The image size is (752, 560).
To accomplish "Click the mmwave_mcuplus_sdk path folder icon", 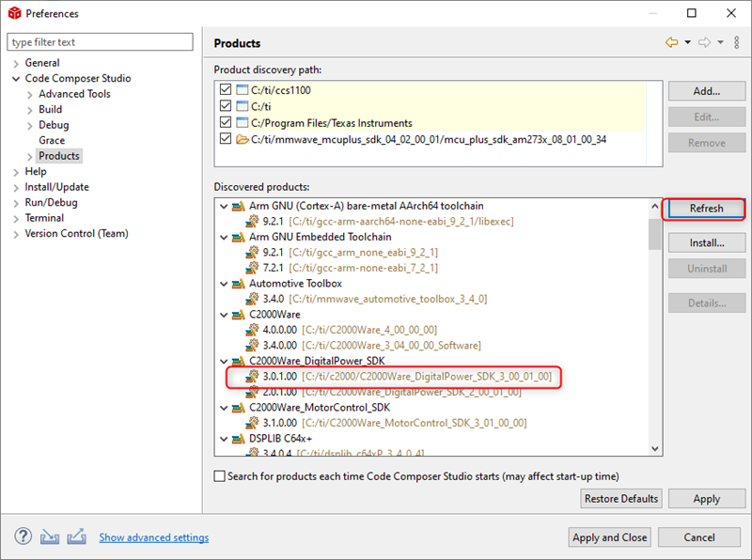I will [x=243, y=139].
